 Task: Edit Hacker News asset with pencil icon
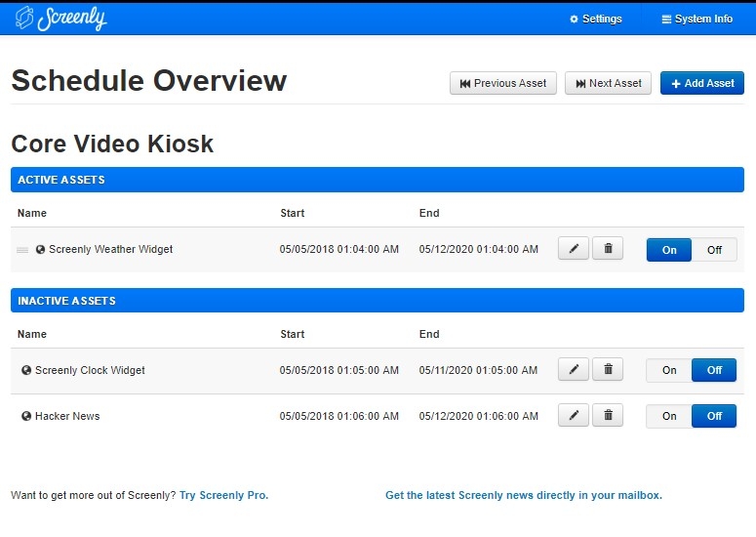tap(574, 415)
